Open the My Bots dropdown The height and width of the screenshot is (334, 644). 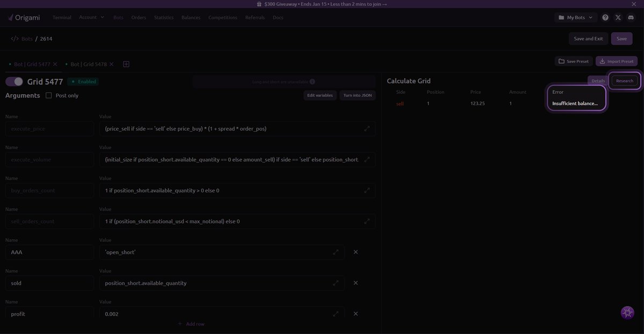click(x=575, y=17)
